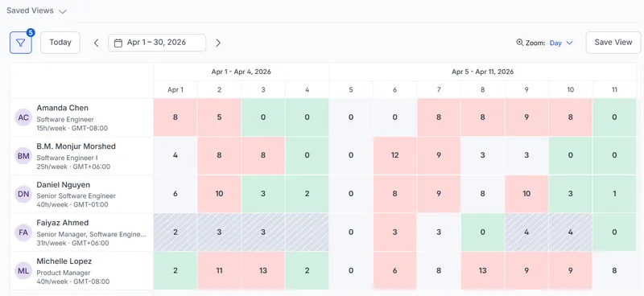Click Amanda Chen's 15h/week GMT-08:00 details
This screenshot has width=644, height=296.
(72, 128)
